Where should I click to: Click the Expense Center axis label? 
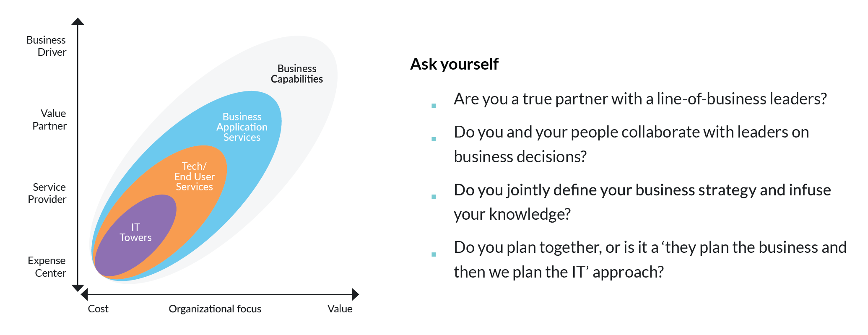pyautogui.click(x=47, y=267)
